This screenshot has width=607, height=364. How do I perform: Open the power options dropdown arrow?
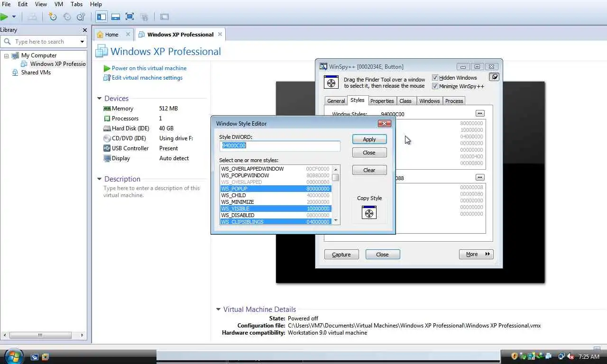tap(14, 17)
